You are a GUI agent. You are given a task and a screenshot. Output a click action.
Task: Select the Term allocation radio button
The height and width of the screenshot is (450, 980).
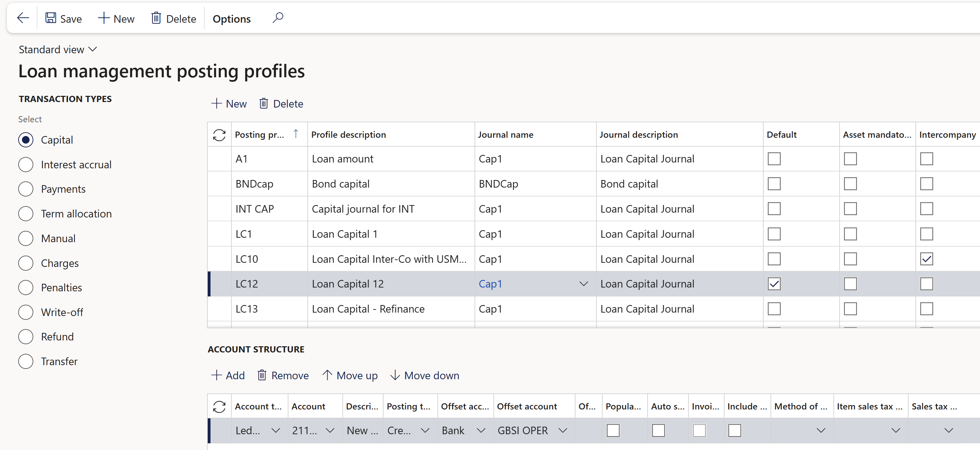coord(26,214)
